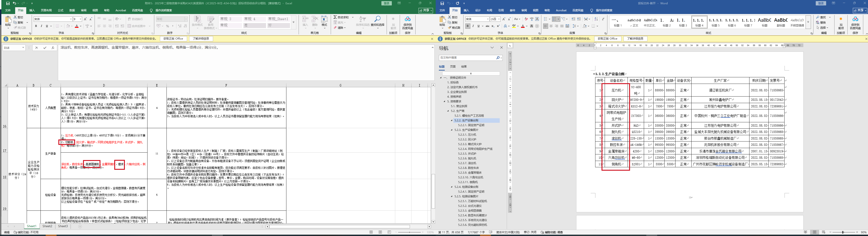Select the Sheet2 worksheet tab
This screenshot has width=868, height=236.
[47, 226]
